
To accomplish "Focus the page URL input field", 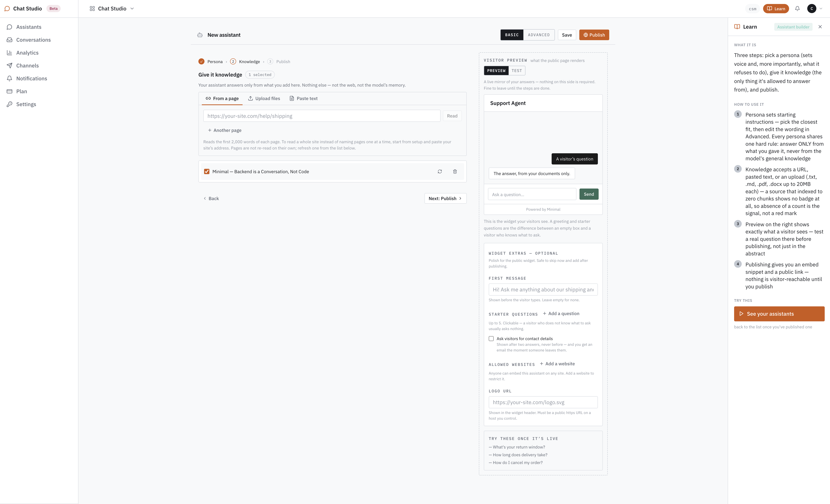I will point(322,116).
